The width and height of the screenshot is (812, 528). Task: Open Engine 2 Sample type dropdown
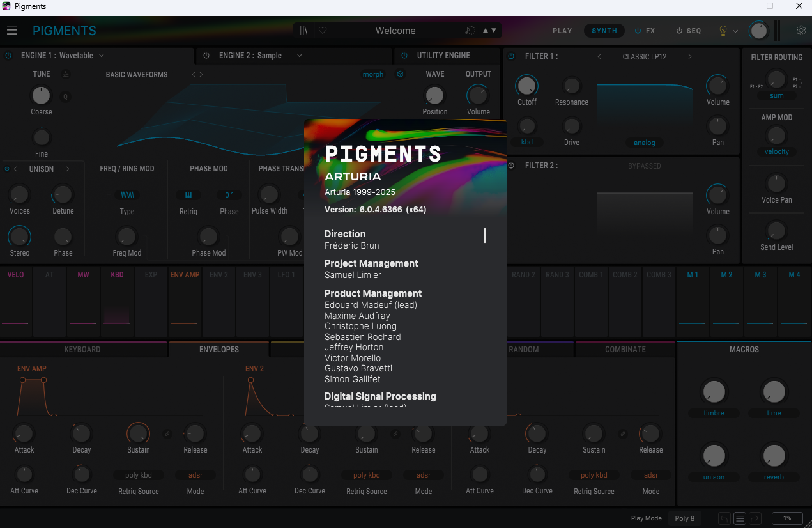pyautogui.click(x=299, y=56)
